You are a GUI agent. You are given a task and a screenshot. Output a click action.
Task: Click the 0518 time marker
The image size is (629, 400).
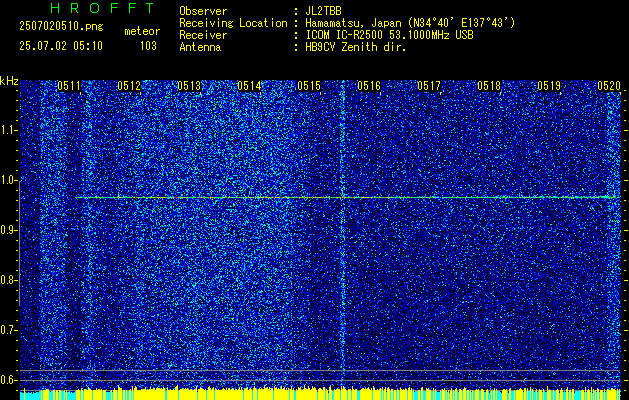pyautogui.click(x=489, y=85)
